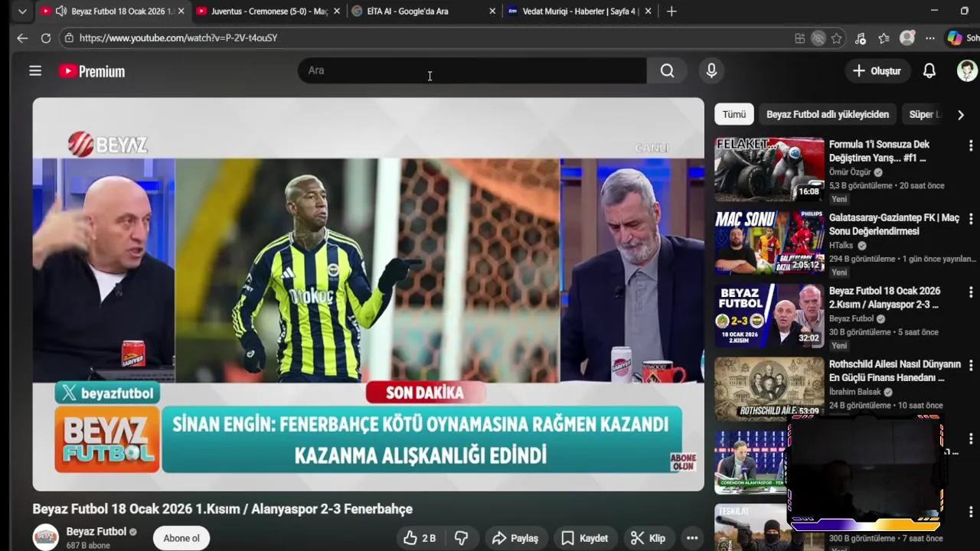Go back with browser back arrow
The height and width of the screenshot is (551, 980).
coord(22,38)
